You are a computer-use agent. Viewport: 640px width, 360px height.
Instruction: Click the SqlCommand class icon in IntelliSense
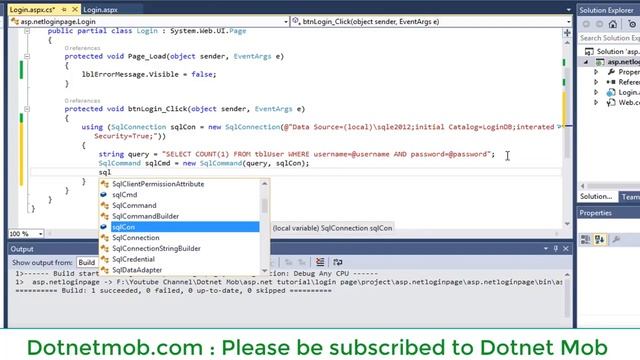pos(104,205)
